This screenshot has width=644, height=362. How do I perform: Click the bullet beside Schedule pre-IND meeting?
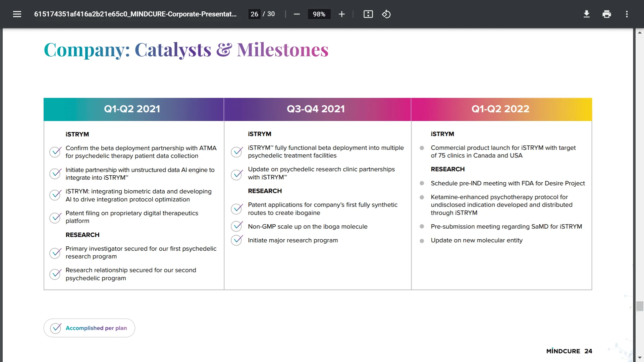tap(422, 183)
